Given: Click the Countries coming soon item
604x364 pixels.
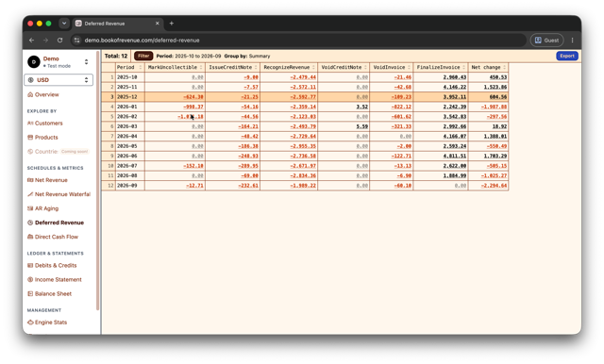Looking at the screenshot, I should point(58,151).
